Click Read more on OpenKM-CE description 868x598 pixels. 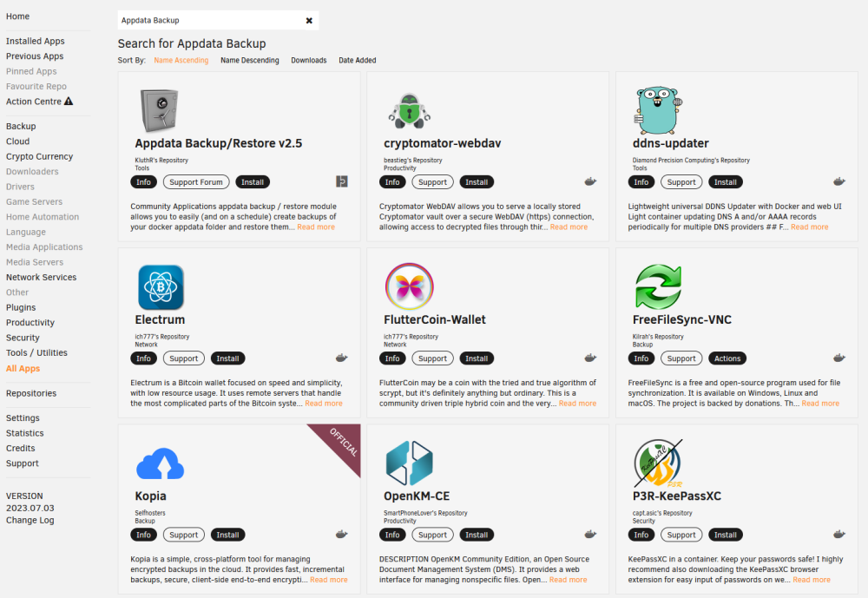point(568,580)
